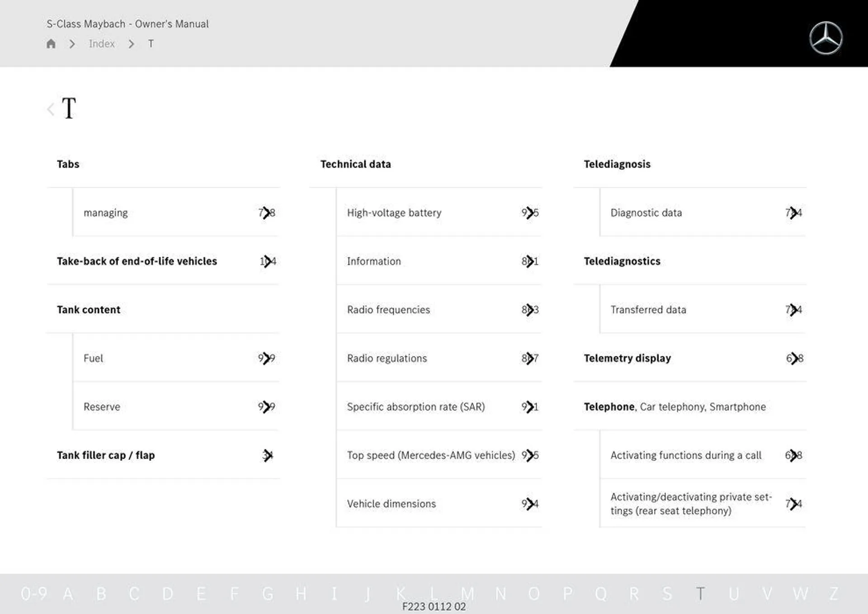
Task: Click the arrow icon next to Tank filler cap
Action: tap(268, 455)
